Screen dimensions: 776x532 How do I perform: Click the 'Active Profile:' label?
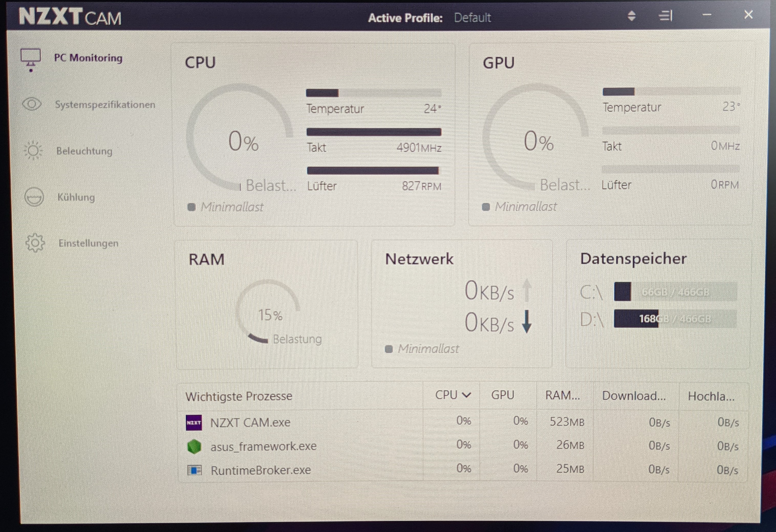click(405, 18)
